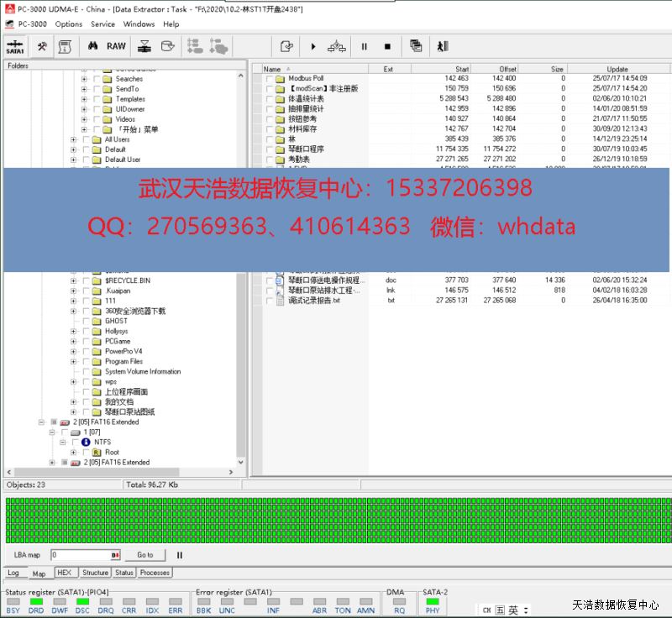Viewport: 672px width, 618px height.
Task: Open the Service menu
Action: tap(102, 24)
